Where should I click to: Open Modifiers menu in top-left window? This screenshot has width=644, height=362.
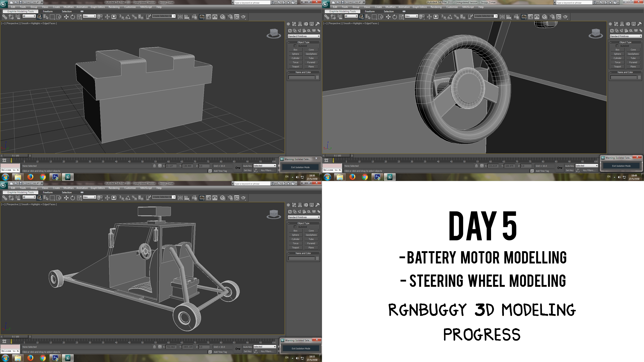68,7
